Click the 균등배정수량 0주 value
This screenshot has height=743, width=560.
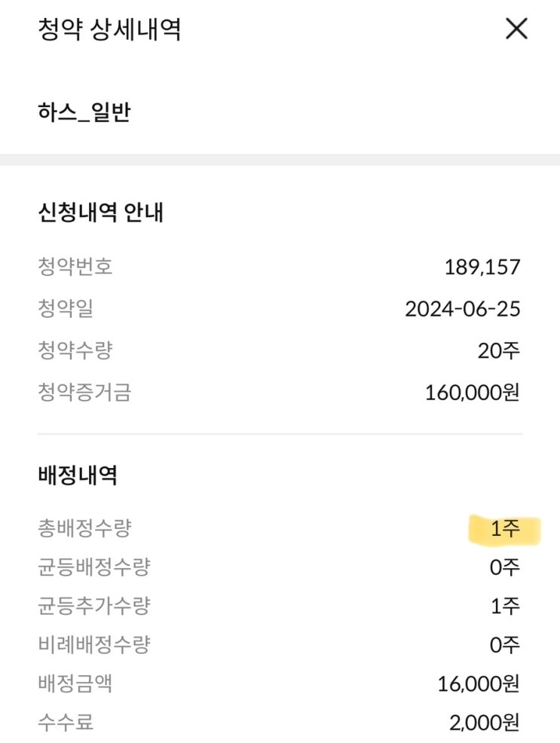coord(504,567)
